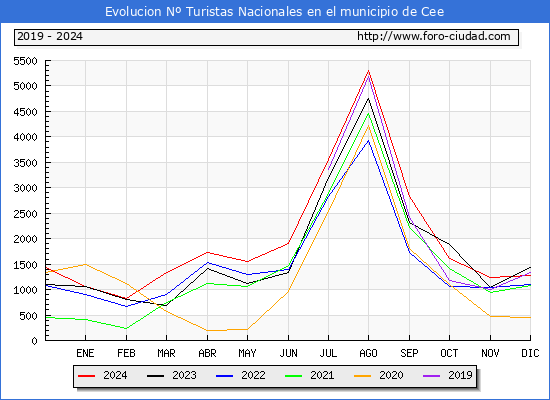Click the ENE month axis label
The width and height of the screenshot is (550, 400).
point(85,353)
